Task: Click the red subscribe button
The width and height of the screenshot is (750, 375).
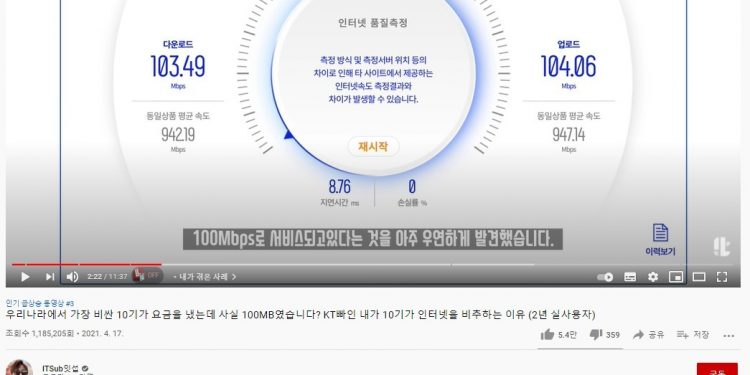Action: pos(717,369)
